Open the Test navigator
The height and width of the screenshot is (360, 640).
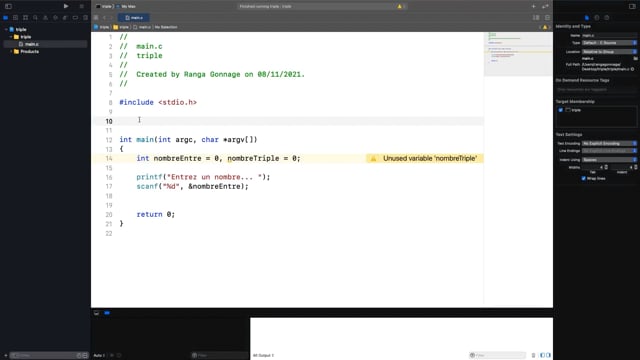56,18
